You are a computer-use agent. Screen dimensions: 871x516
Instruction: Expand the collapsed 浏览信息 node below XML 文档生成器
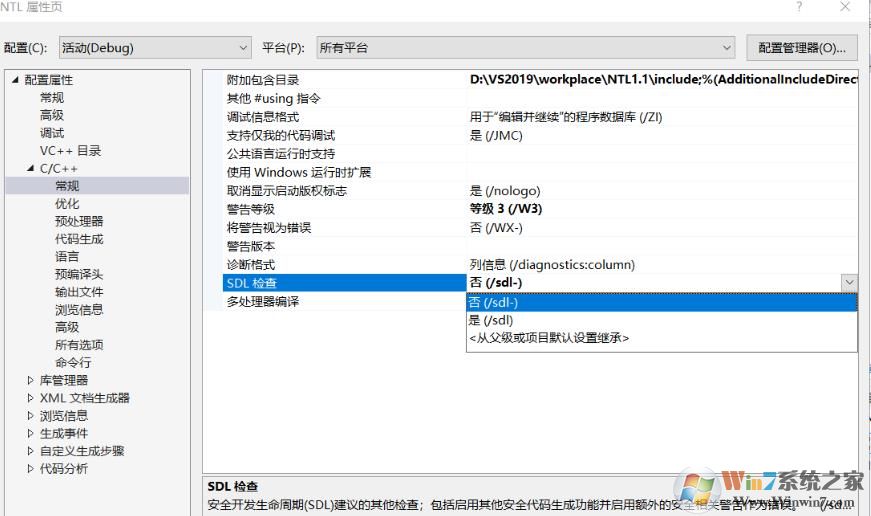[x=31, y=415]
